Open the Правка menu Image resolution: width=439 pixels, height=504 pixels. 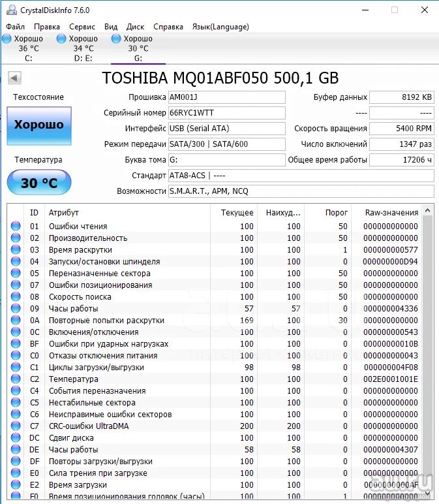pos(47,27)
